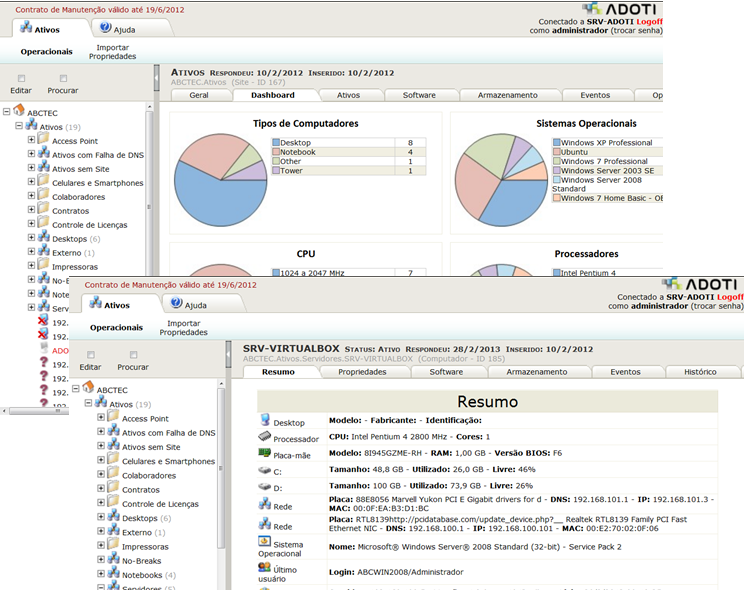Click the Último usuário users icon
This screenshot has height=590, width=744.
click(264, 567)
